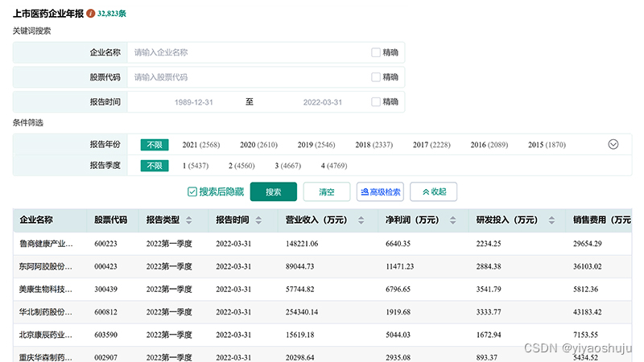Select sales expense value 36103.02
This screenshot has height=362, width=644.
pyautogui.click(x=588, y=266)
